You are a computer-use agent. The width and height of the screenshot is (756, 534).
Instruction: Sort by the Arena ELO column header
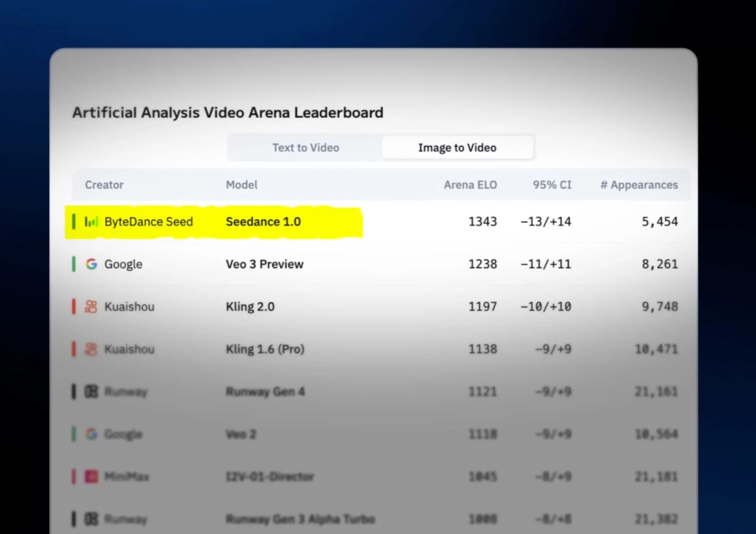470,185
